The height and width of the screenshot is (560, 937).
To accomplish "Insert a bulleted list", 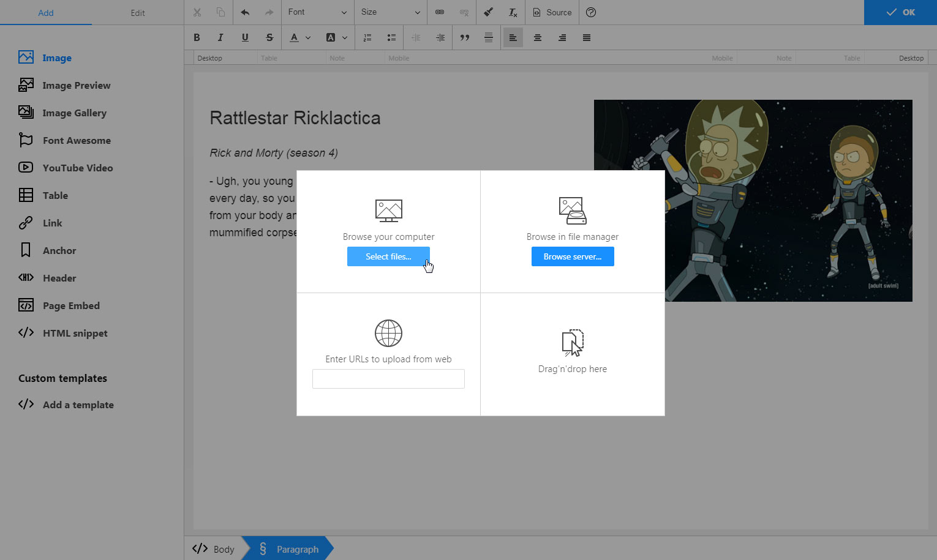I will [391, 37].
